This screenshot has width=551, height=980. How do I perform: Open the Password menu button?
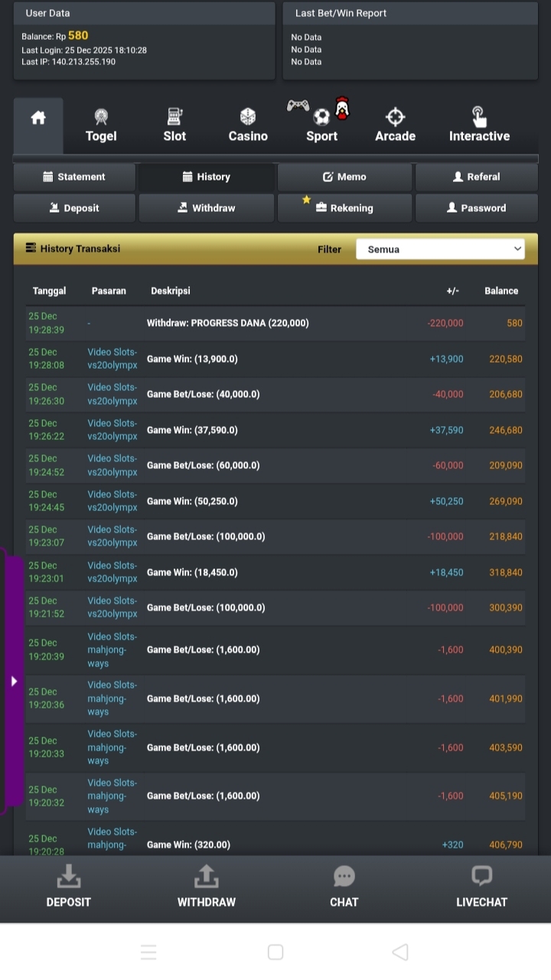pyautogui.click(x=477, y=208)
